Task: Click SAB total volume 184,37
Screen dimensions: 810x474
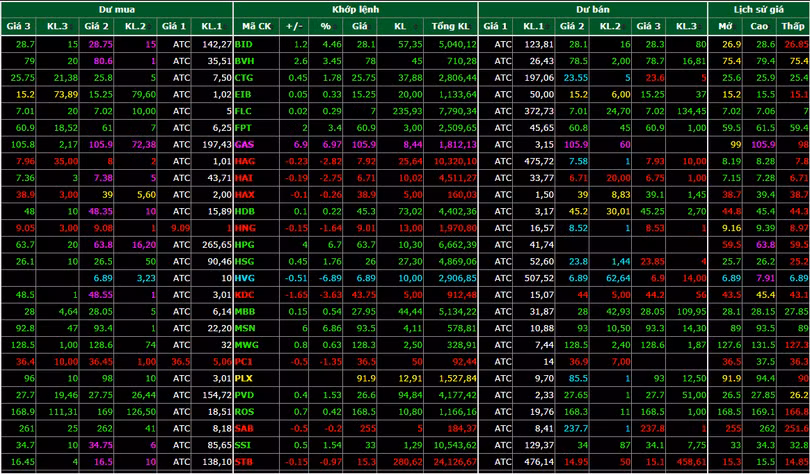Action: 462,429
